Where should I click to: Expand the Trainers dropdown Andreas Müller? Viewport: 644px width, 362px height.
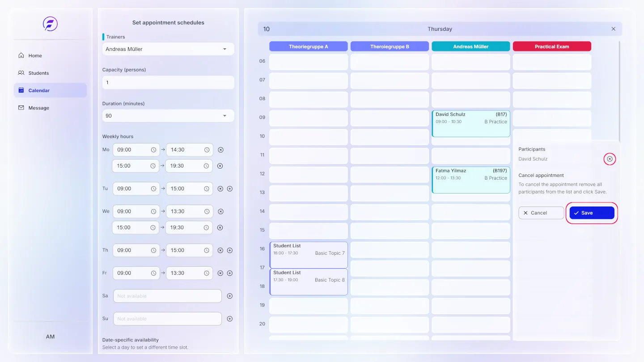(168, 49)
